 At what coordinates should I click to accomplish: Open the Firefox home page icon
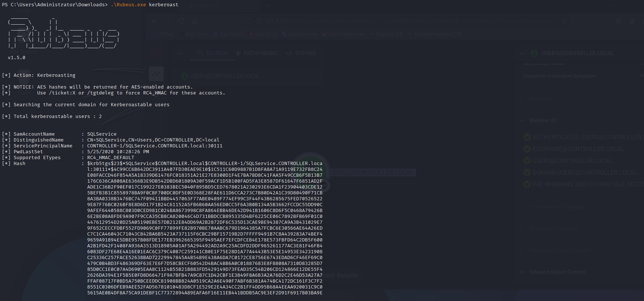pos(195,21)
